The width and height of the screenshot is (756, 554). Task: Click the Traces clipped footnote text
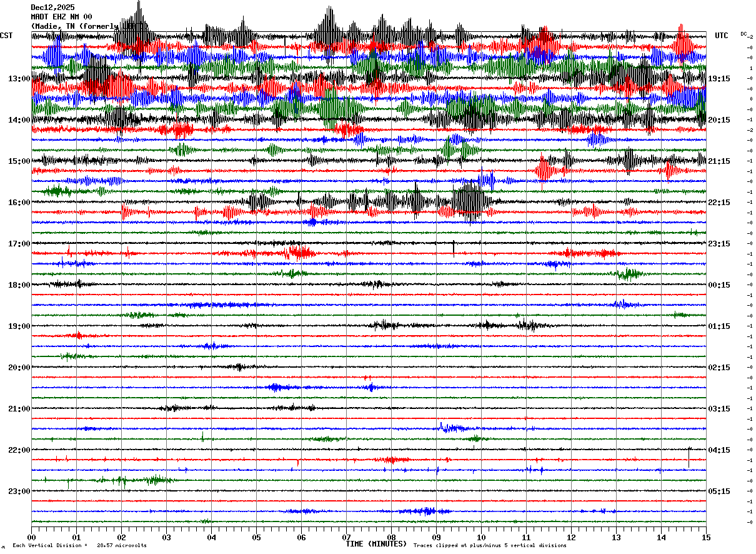(490, 545)
